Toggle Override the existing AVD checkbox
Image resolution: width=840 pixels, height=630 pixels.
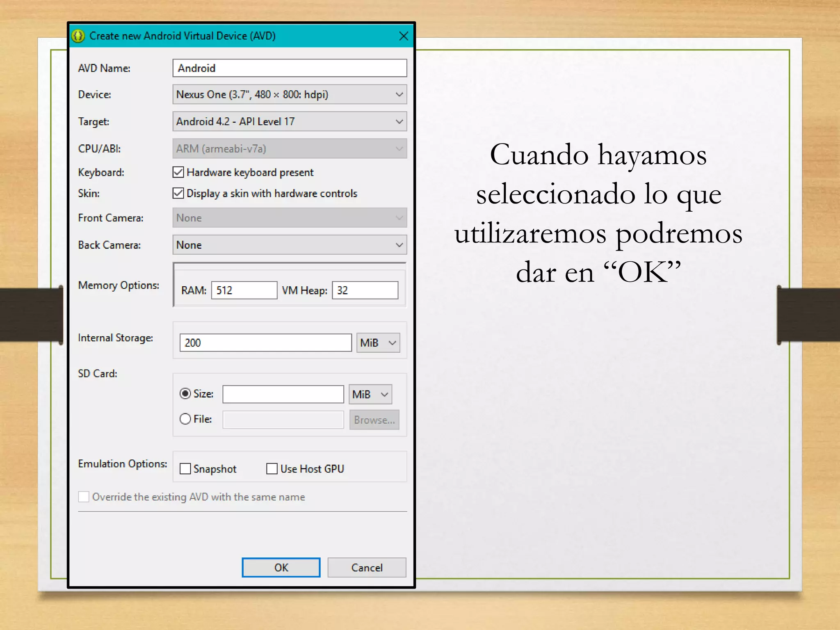[x=84, y=497]
